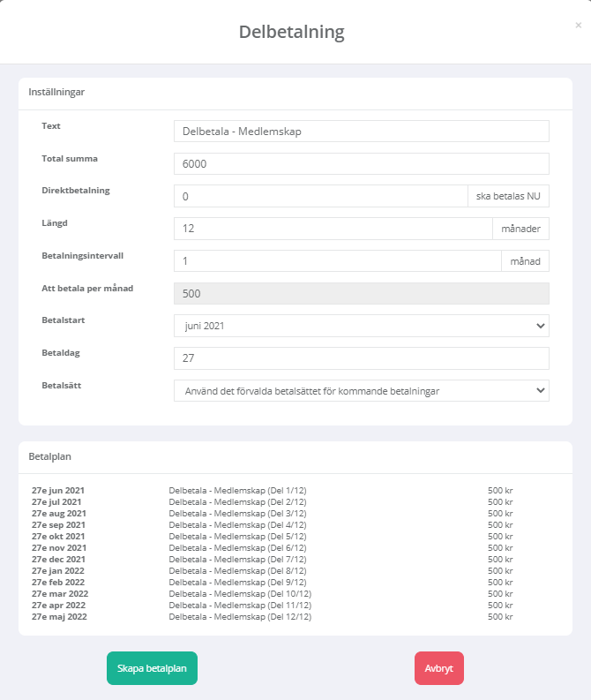Click the Del 12/12 payment description
This screenshot has width=591, height=700.
(240, 617)
